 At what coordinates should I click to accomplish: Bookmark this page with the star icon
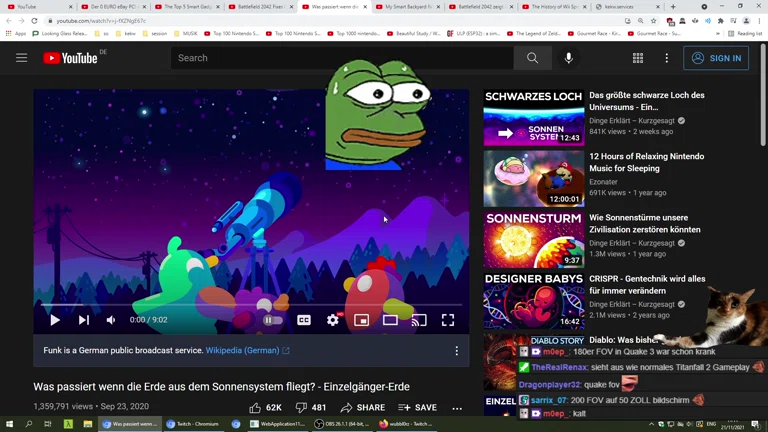point(653,21)
